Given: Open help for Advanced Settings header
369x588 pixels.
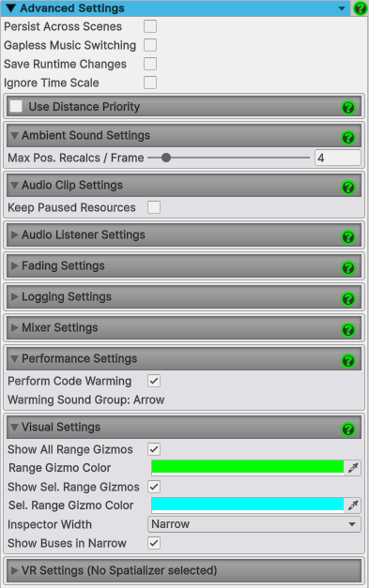Looking at the screenshot, I should click(x=360, y=8).
